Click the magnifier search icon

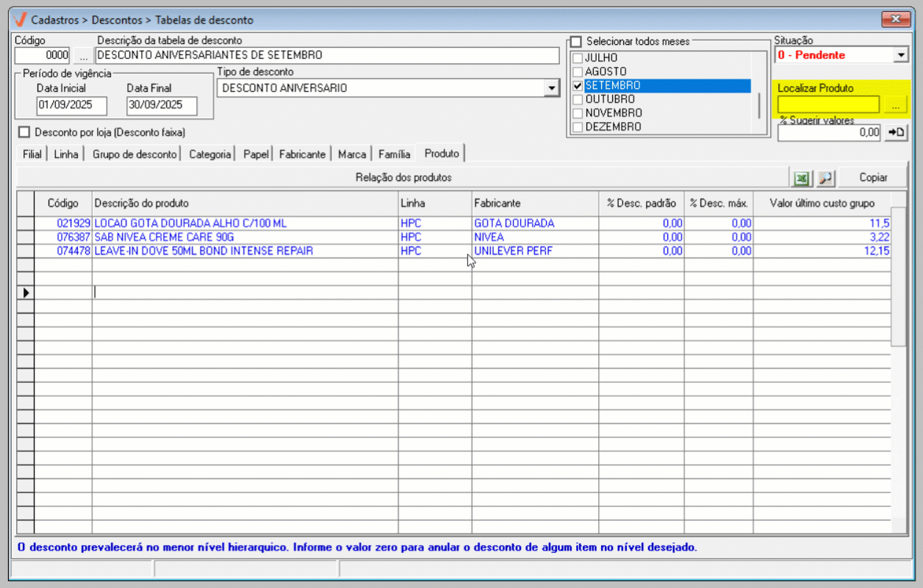point(826,178)
